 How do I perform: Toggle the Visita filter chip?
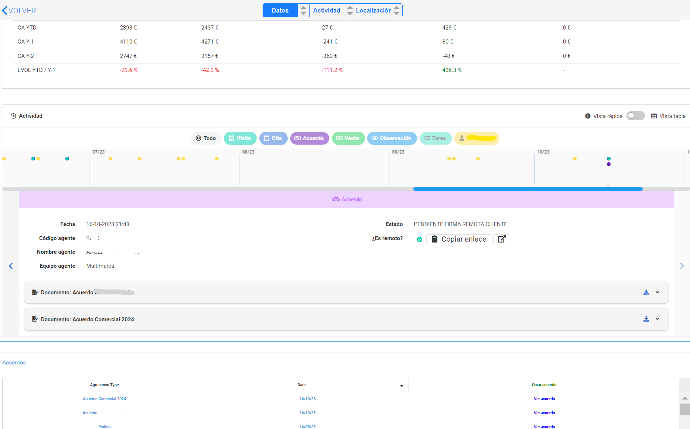coord(240,138)
